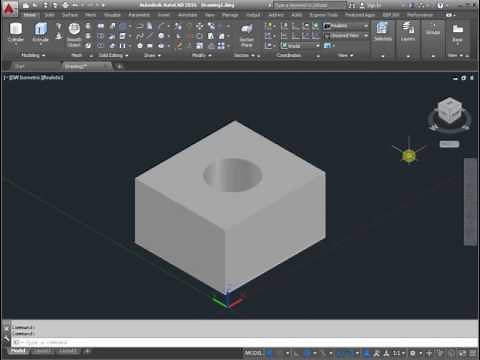This screenshot has height=360, width=480.
Task: Toggle grid display in status bar
Action: coord(270,353)
